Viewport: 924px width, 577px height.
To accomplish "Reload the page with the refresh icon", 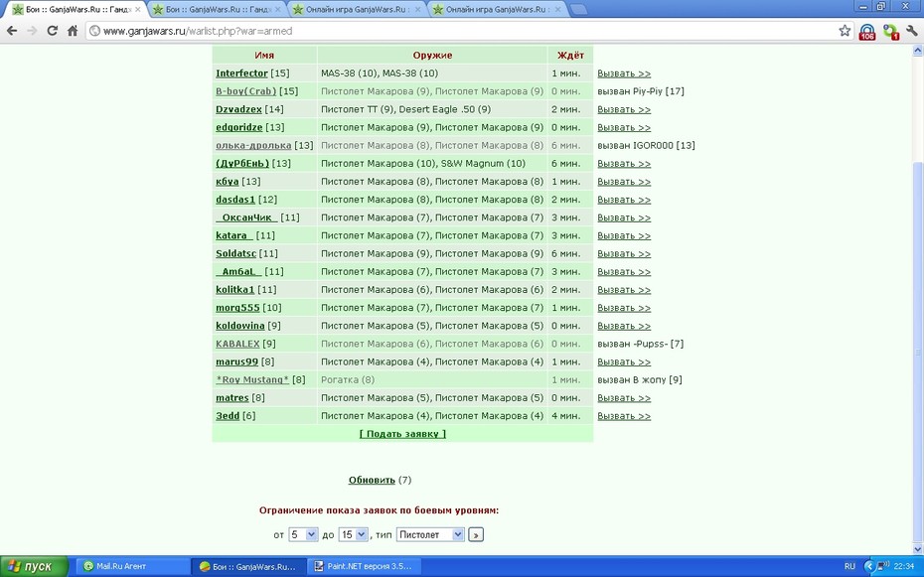I will click(52, 31).
